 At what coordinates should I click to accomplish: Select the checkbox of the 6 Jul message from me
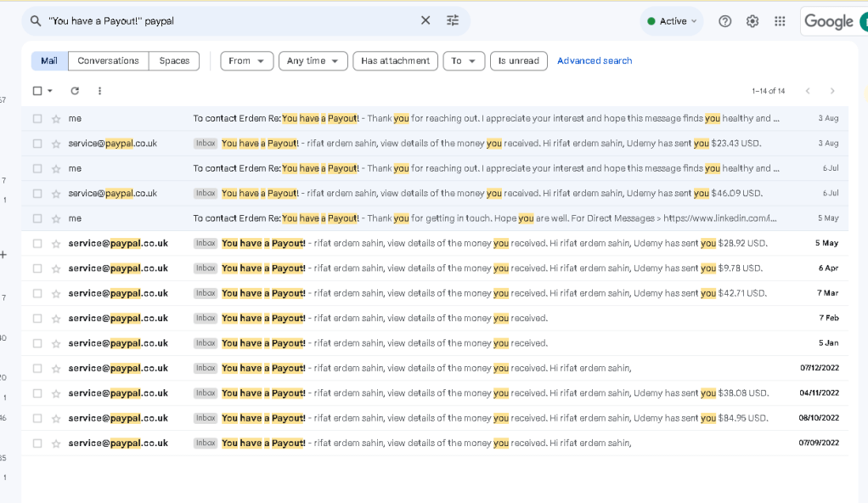37,168
